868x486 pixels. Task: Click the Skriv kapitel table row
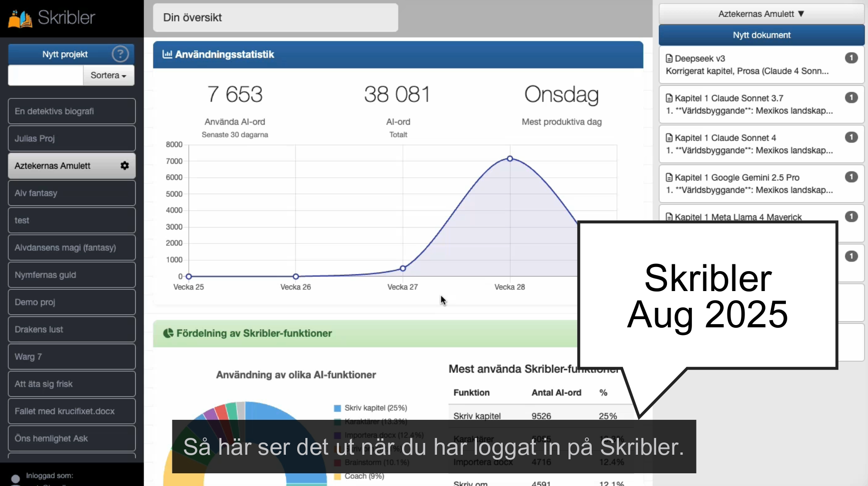(541, 416)
